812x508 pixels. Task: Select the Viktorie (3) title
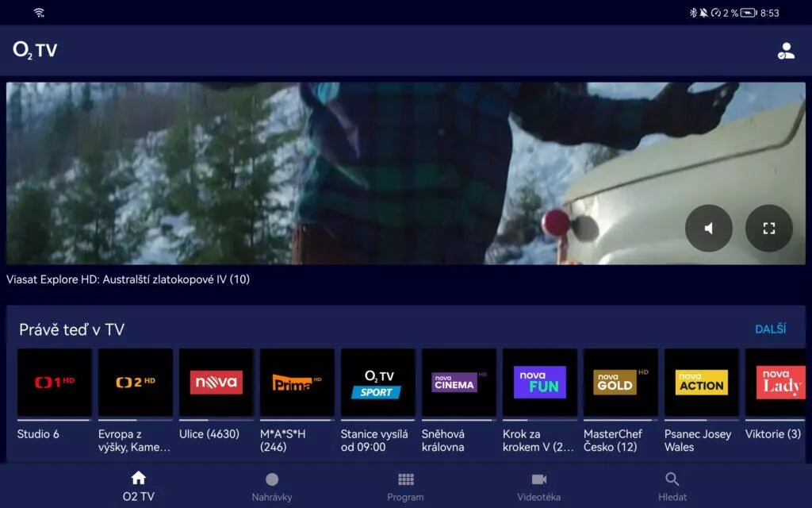tap(773, 434)
